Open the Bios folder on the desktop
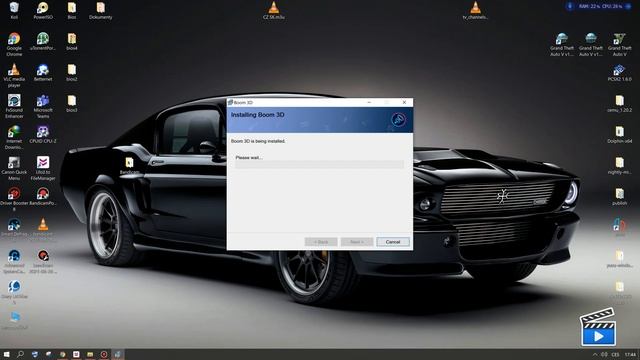This screenshot has width=640, height=360. click(72, 11)
